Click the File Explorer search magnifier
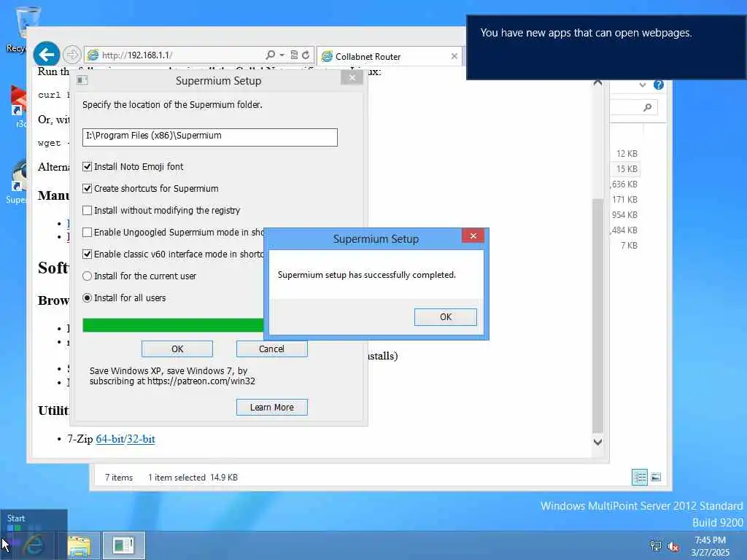 (647, 107)
